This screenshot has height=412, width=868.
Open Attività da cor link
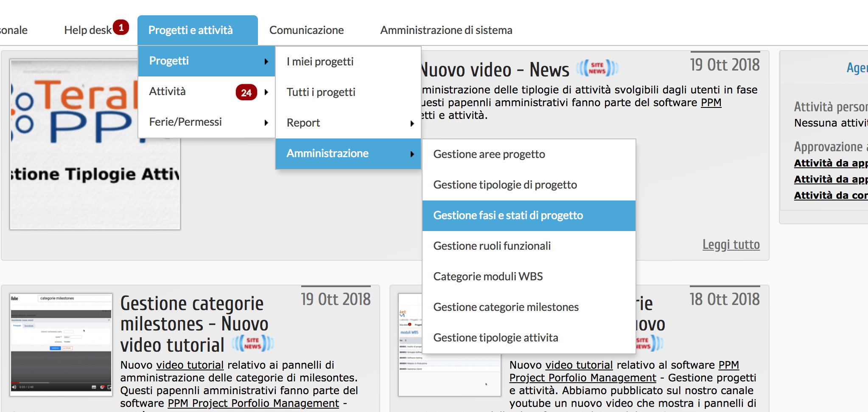(831, 196)
